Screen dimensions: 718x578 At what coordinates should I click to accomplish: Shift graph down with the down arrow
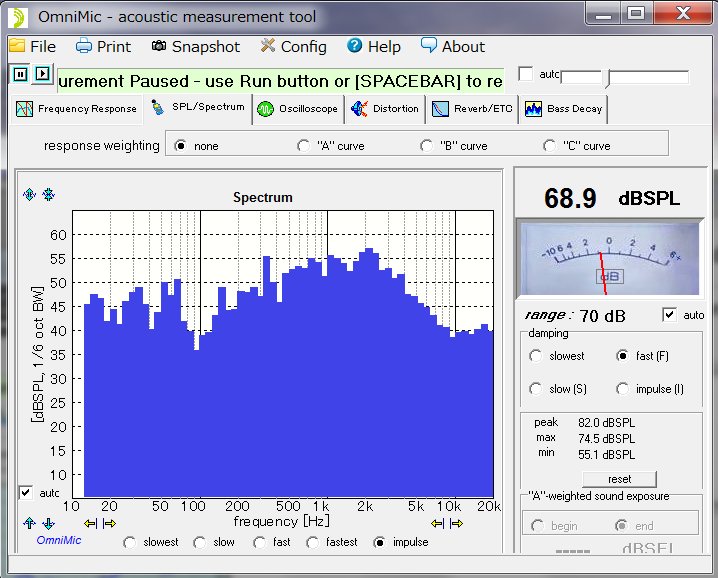(48, 523)
